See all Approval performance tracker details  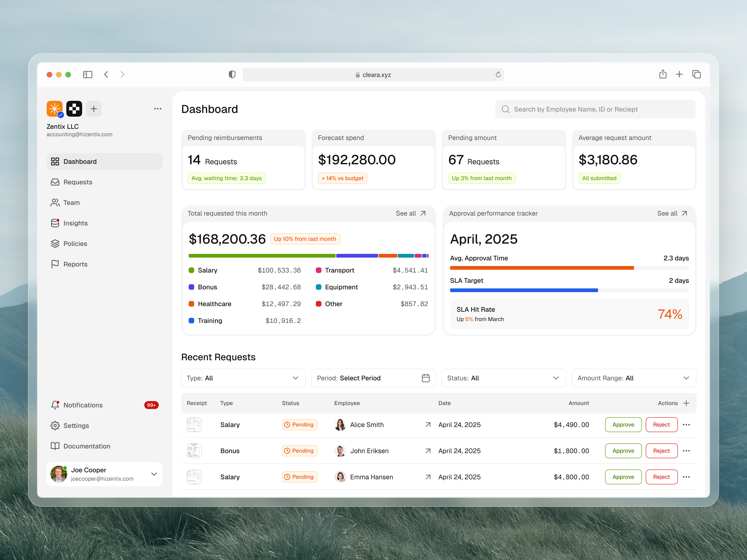[672, 213]
